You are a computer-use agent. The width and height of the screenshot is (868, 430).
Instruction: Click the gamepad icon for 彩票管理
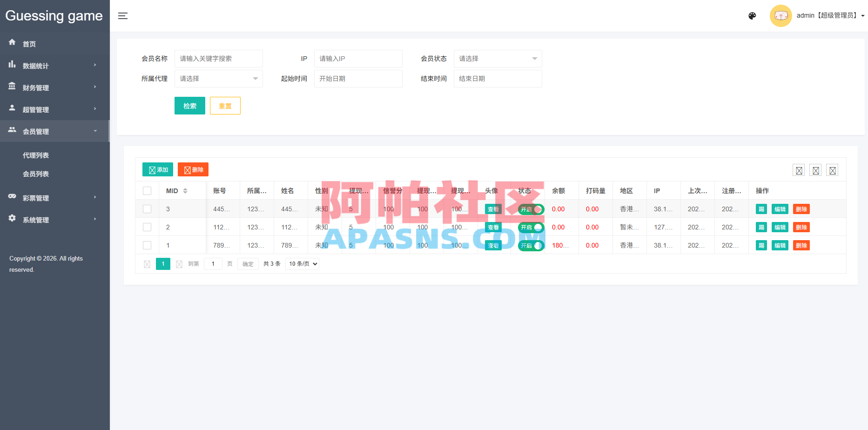12,196
